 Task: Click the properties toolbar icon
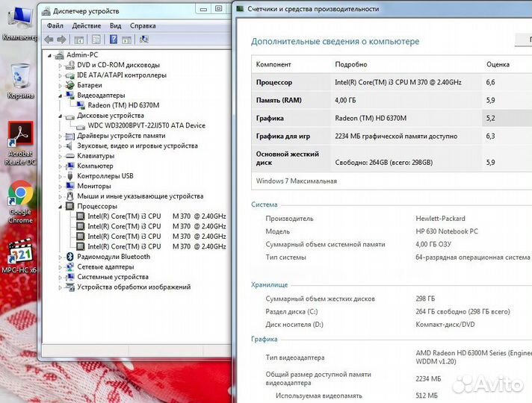coord(96,40)
